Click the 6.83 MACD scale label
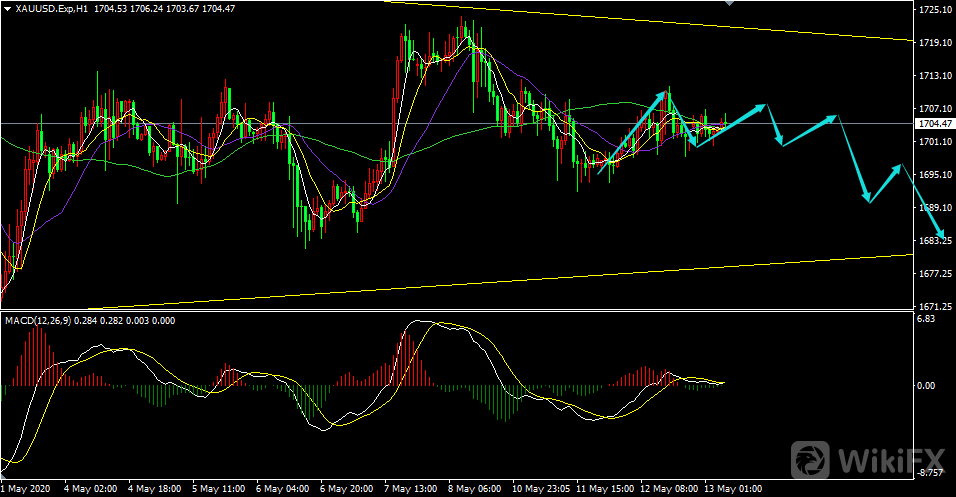Image resolution: width=956 pixels, height=497 pixels. 927,320
